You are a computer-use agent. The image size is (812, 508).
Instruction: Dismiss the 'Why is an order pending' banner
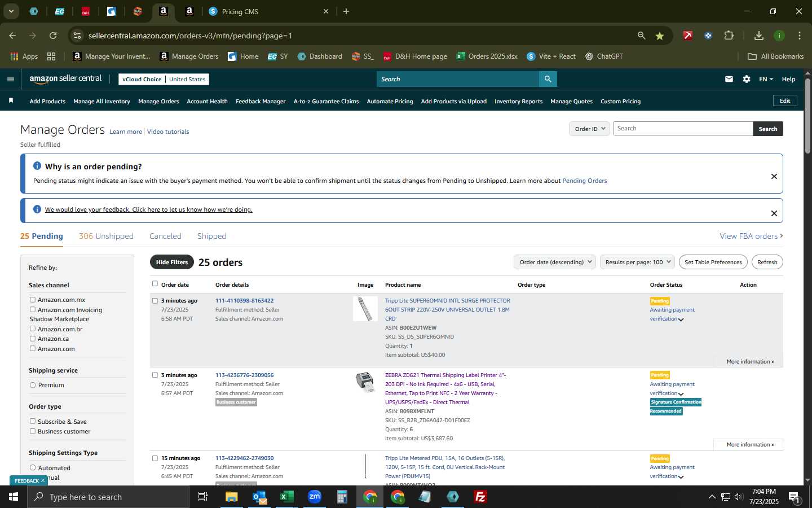click(774, 177)
